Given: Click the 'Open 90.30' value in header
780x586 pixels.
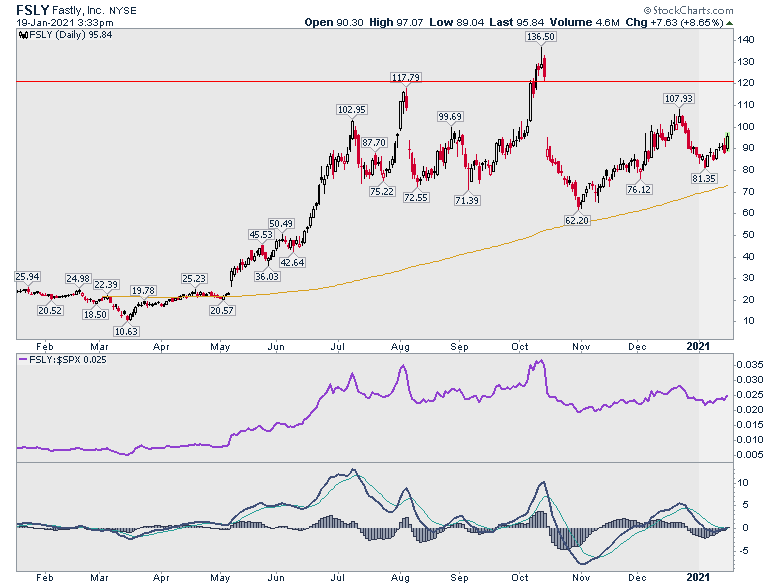Looking at the screenshot, I should pos(334,22).
